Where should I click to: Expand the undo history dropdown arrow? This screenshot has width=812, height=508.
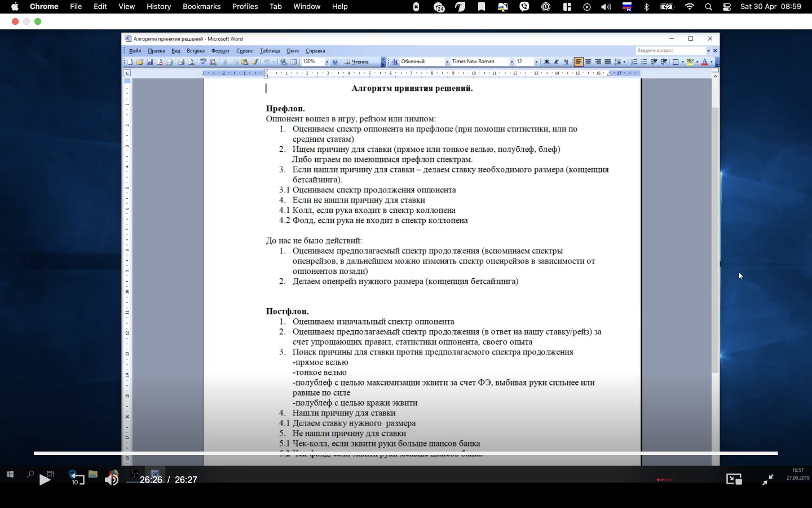pos(274,62)
